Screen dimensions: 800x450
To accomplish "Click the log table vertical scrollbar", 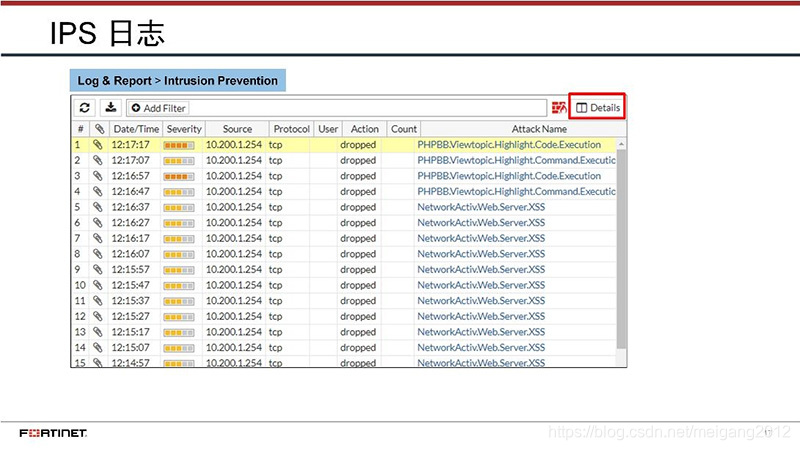I will pos(621,250).
